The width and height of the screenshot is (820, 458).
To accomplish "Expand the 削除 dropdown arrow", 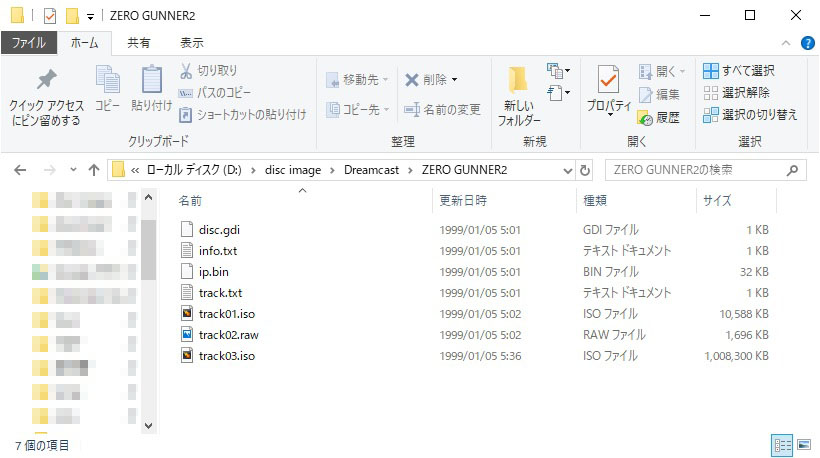I will point(454,80).
